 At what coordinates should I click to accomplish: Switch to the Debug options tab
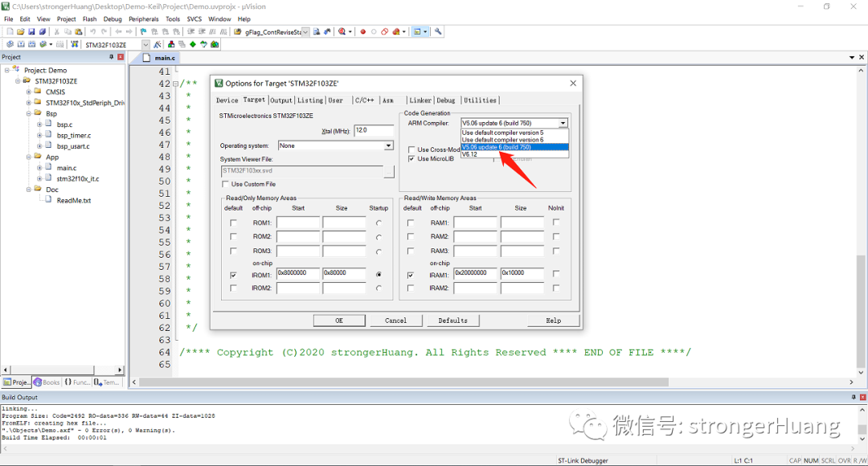coord(445,100)
